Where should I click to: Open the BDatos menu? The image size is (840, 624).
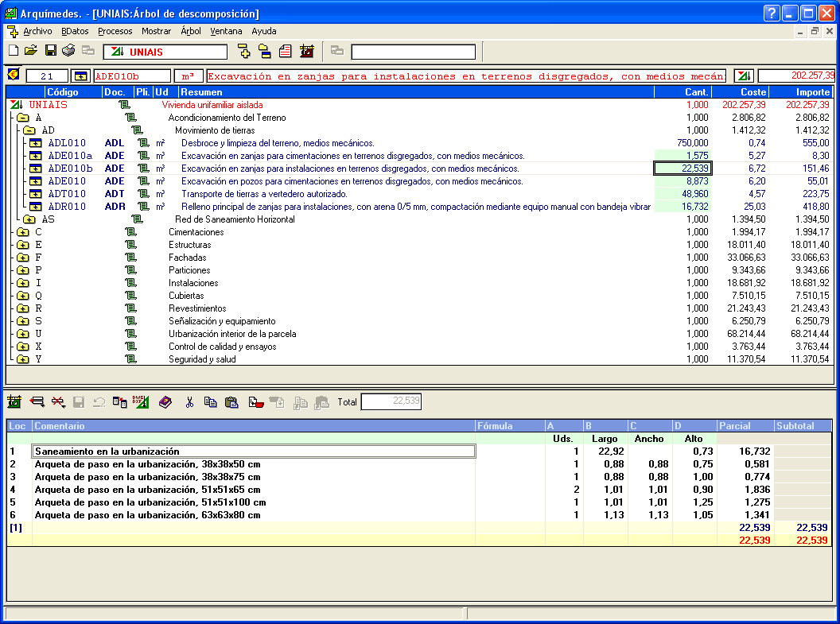pyautogui.click(x=75, y=31)
